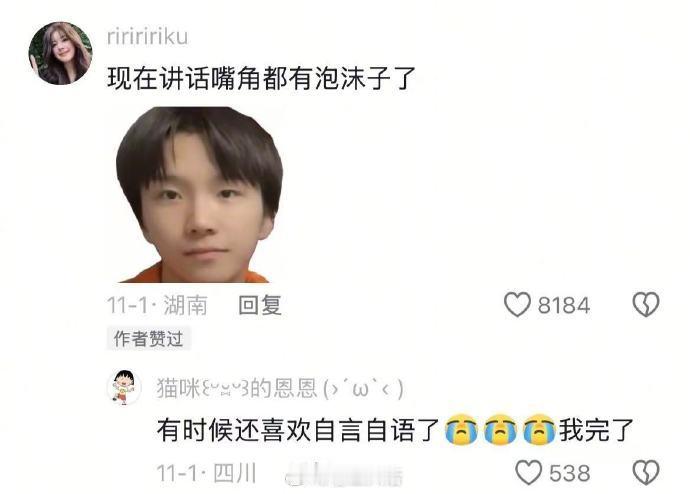
Task: Open the Chibi Maruko avatar profile
Action: [124, 387]
